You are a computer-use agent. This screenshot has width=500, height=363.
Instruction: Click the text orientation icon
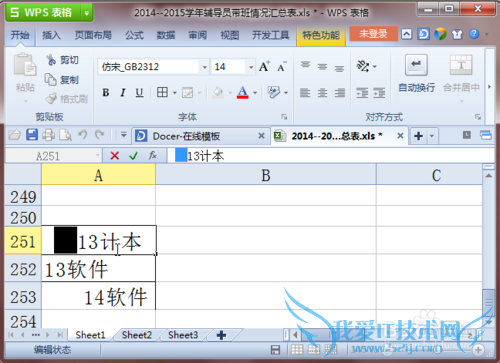363,66
